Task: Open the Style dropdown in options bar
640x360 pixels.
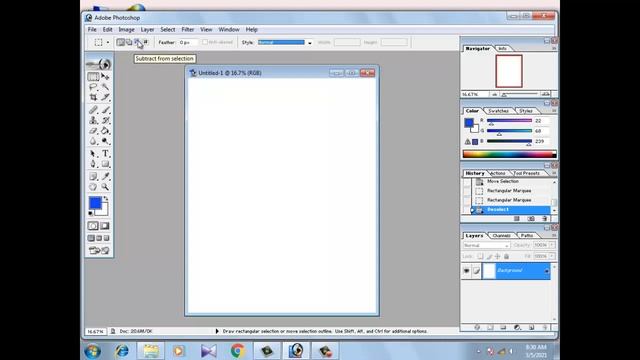Action: click(310, 42)
